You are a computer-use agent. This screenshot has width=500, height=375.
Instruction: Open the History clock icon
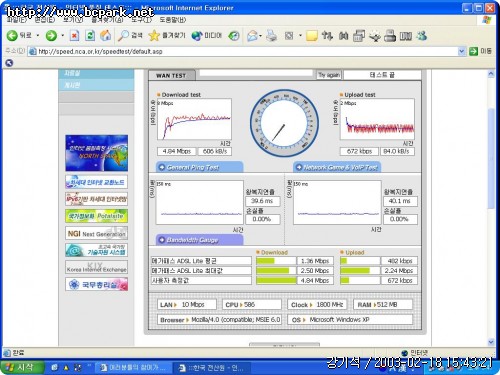234,36
